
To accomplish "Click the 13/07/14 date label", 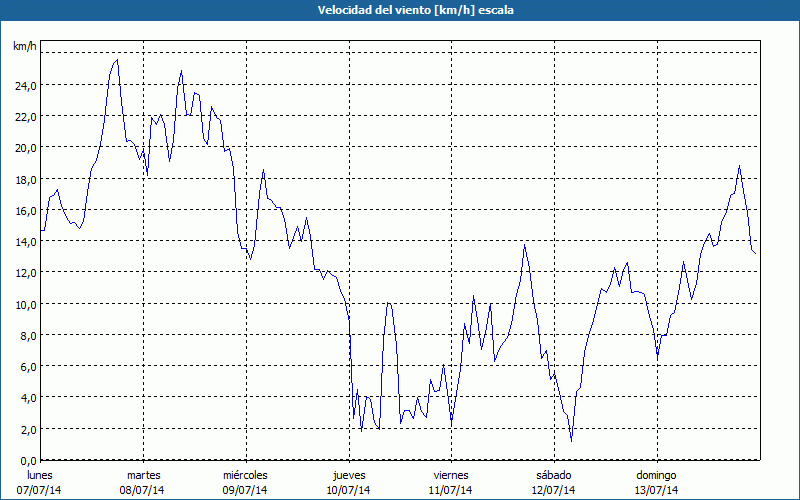I will point(656,490).
